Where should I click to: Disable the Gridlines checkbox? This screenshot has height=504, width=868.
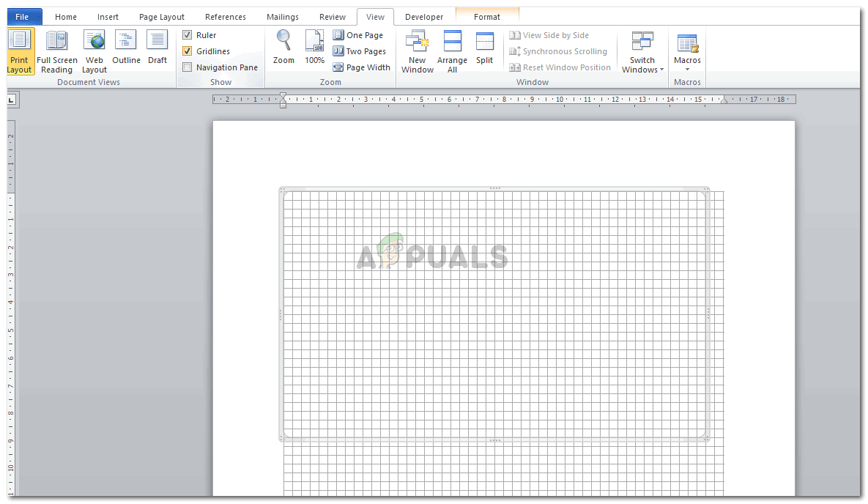[188, 51]
